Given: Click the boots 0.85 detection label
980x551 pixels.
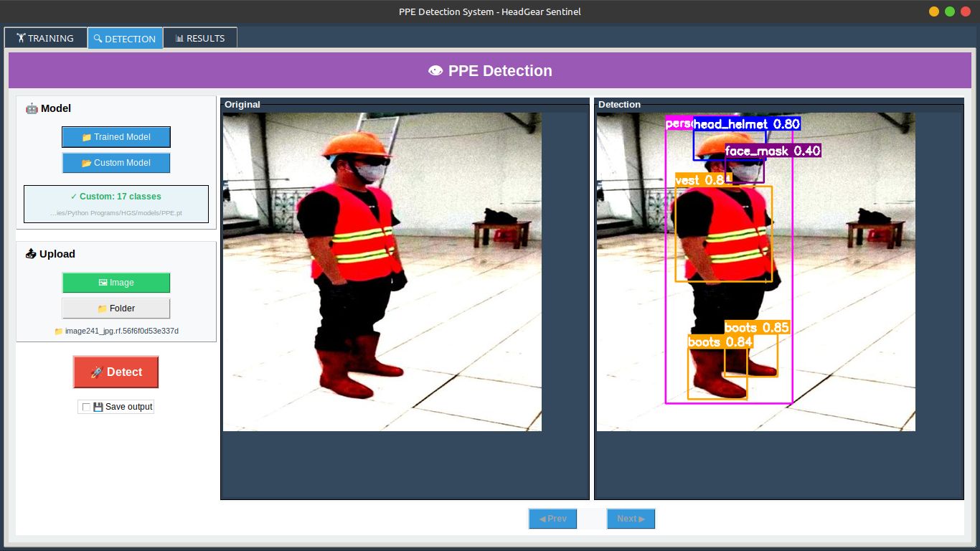Looking at the screenshot, I should coord(757,328).
